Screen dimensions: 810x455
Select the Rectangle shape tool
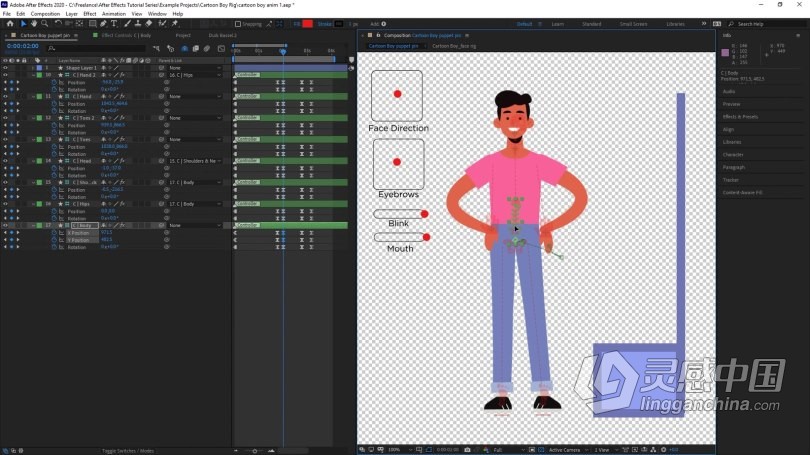click(x=92, y=24)
